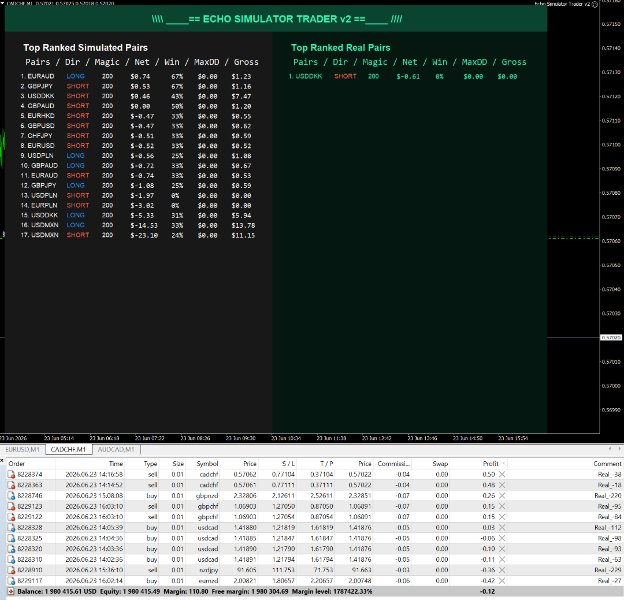Close the terminal panel with its x

tap(2, 461)
